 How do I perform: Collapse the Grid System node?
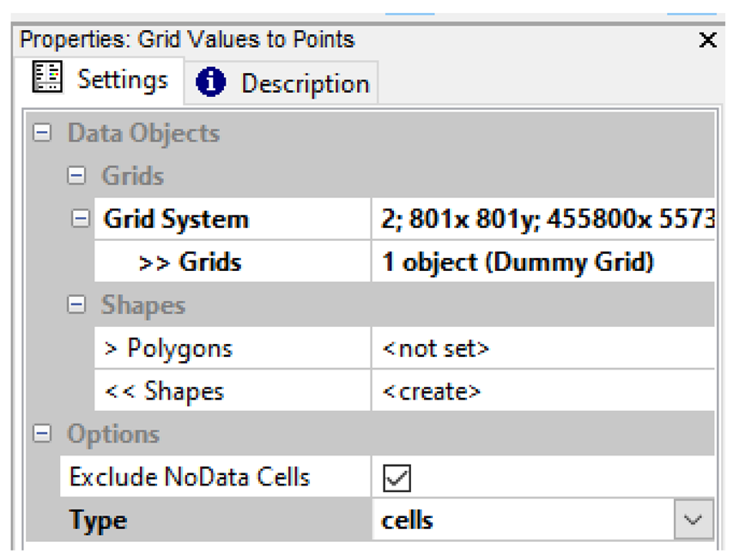(80, 220)
